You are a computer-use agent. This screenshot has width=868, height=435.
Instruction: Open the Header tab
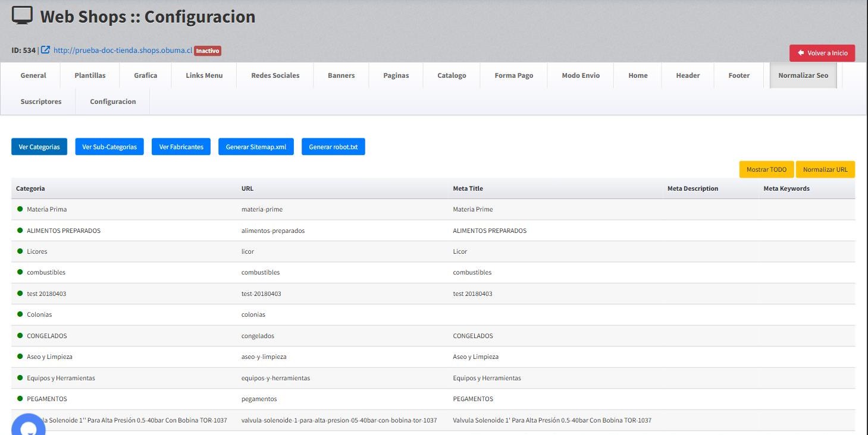tap(688, 75)
